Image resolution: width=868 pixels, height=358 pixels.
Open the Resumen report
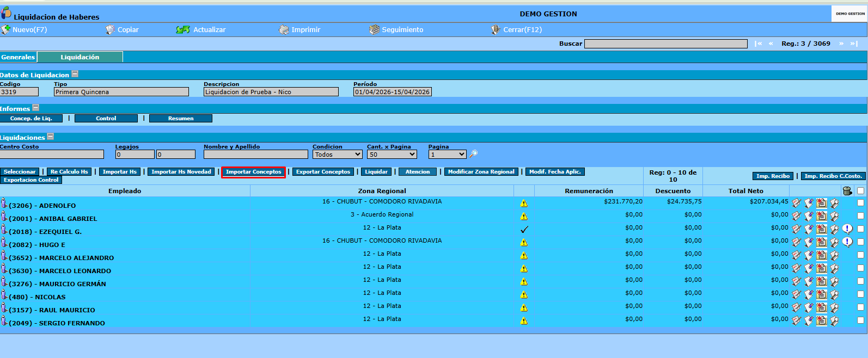(x=181, y=118)
